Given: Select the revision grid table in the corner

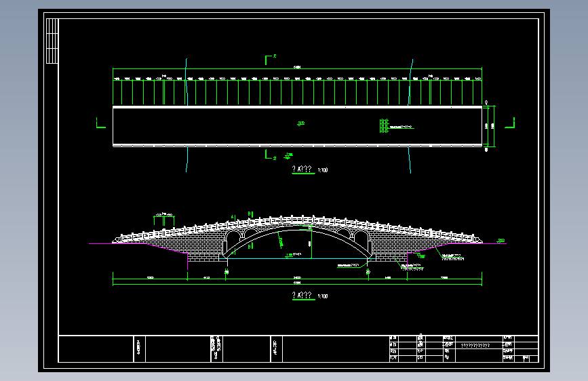Looking at the screenshot, I should (x=52, y=41).
